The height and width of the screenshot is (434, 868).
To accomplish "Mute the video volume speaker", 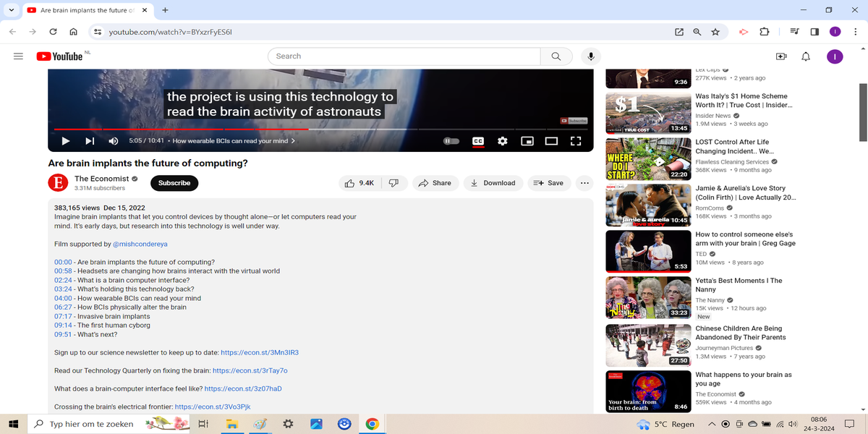I will (114, 141).
